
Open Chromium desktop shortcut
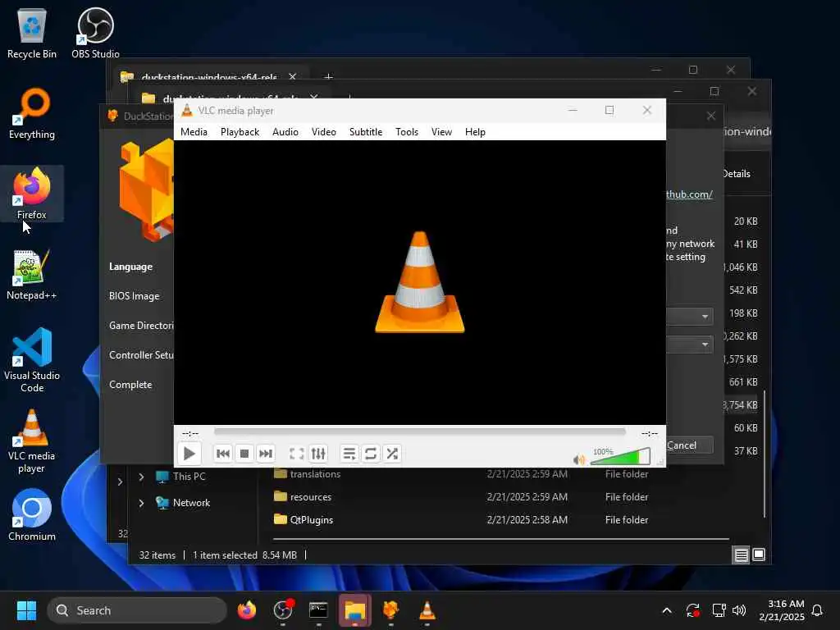coord(32,515)
